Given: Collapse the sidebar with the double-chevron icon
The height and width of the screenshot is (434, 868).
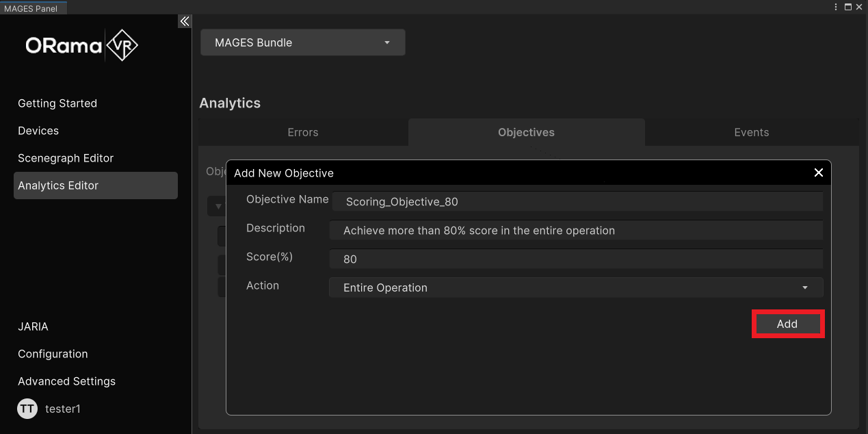Looking at the screenshot, I should pos(184,22).
